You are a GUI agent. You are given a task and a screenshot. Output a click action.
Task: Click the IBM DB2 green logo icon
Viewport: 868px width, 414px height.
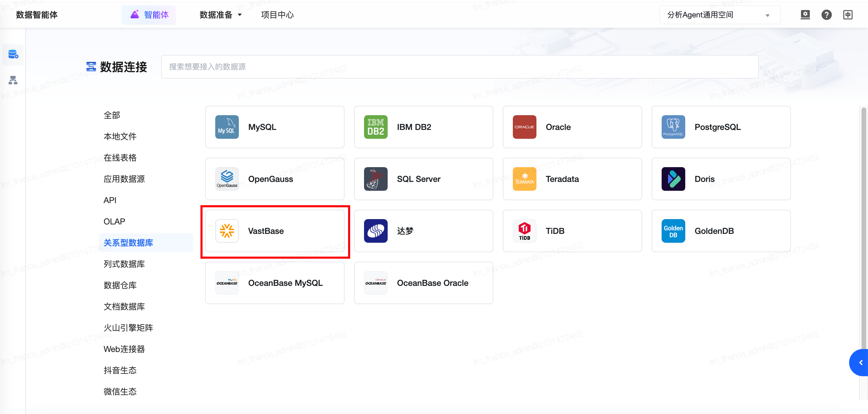(376, 127)
